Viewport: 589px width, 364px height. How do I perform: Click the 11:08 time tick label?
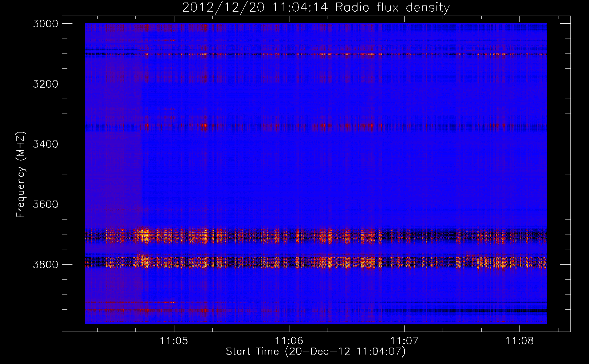[x=519, y=341]
